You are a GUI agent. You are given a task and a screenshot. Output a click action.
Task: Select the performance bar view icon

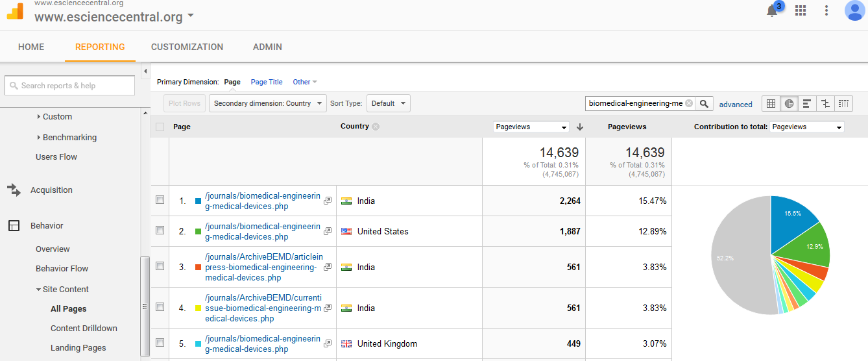coord(807,103)
